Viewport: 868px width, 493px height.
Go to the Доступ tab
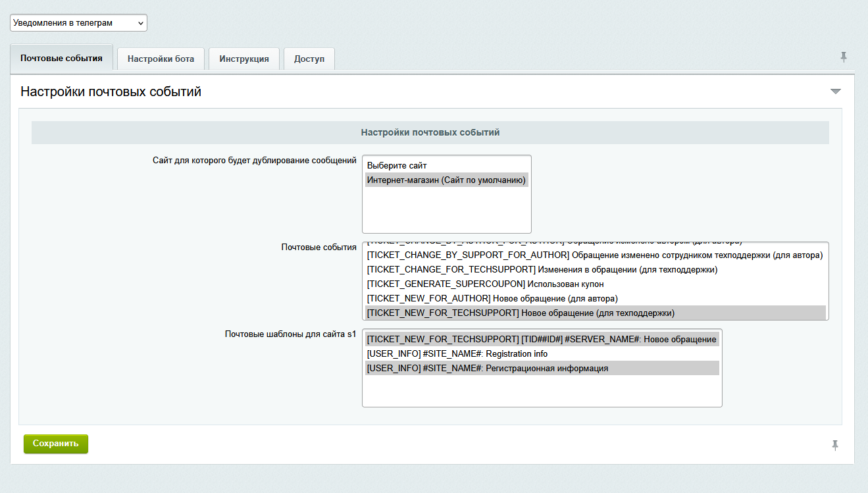tap(309, 59)
